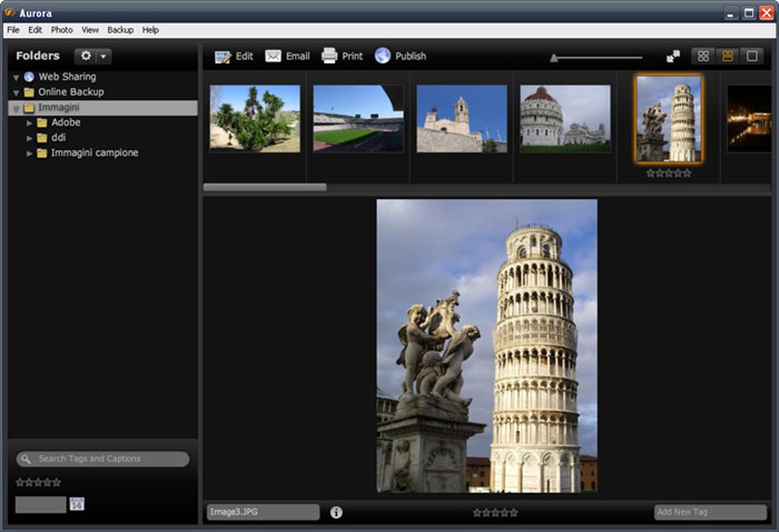The width and height of the screenshot is (779, 532).
Task: Collapse the Online Backup tree item
Action: 16,92
